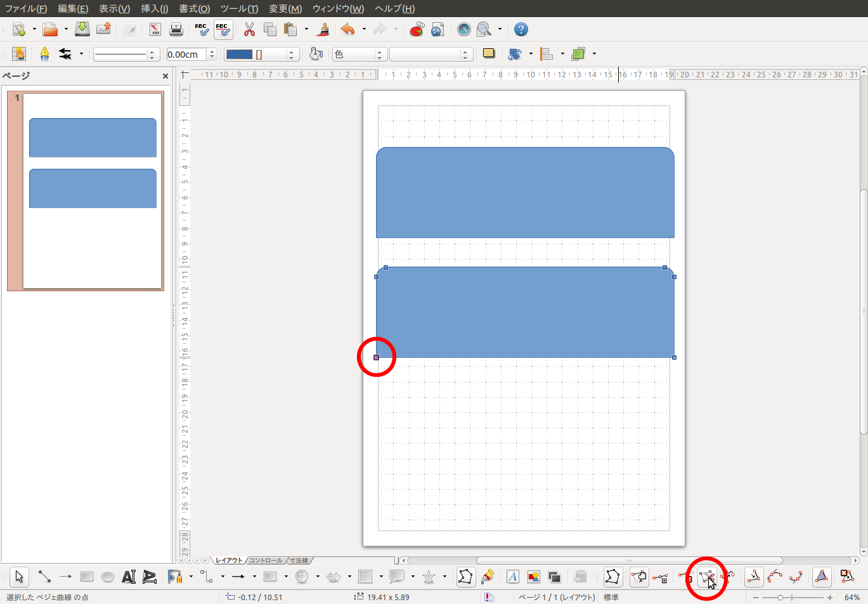868x604 pixels.
Task: Click the Save document icon
Action: (82, 29)
